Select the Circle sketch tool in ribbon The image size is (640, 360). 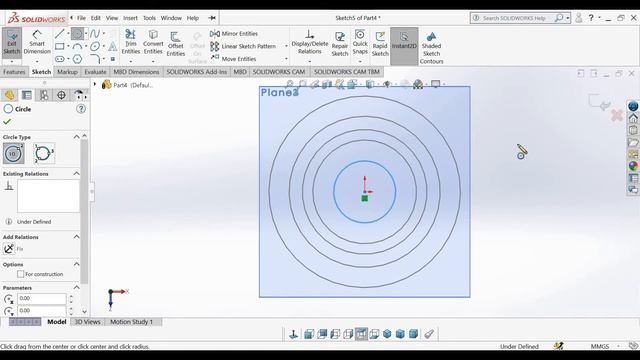point(77,33)
